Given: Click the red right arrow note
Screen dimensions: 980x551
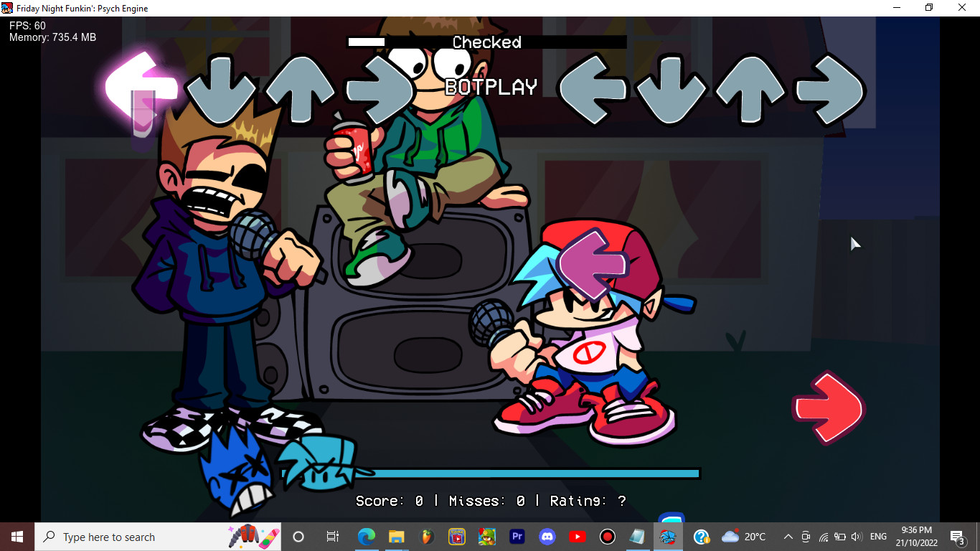Looking at the screenshot, I should [829, 408].
